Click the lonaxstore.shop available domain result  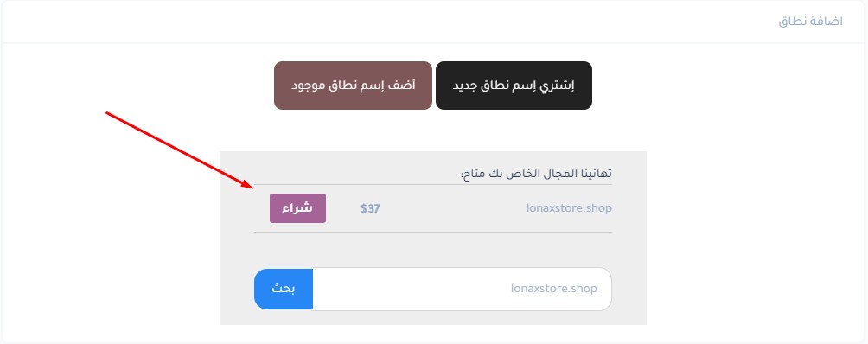pyautogui.click(x=569, y=208)
